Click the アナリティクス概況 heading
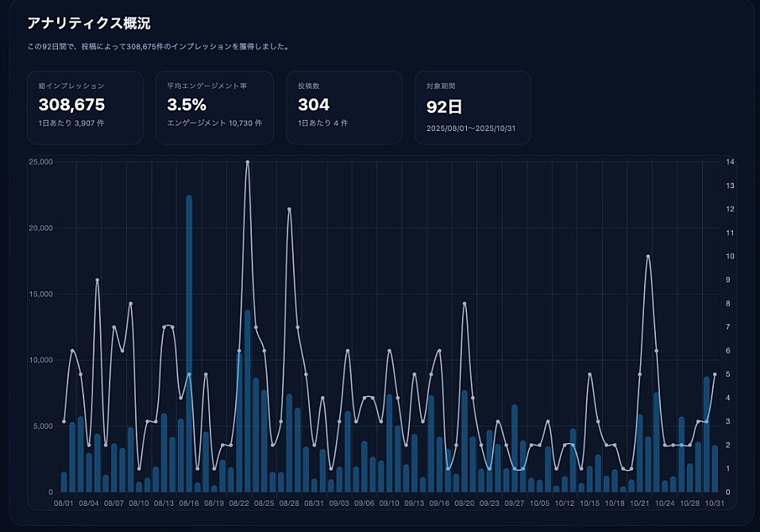Screen dimensions: 760x532 (89, 24)
